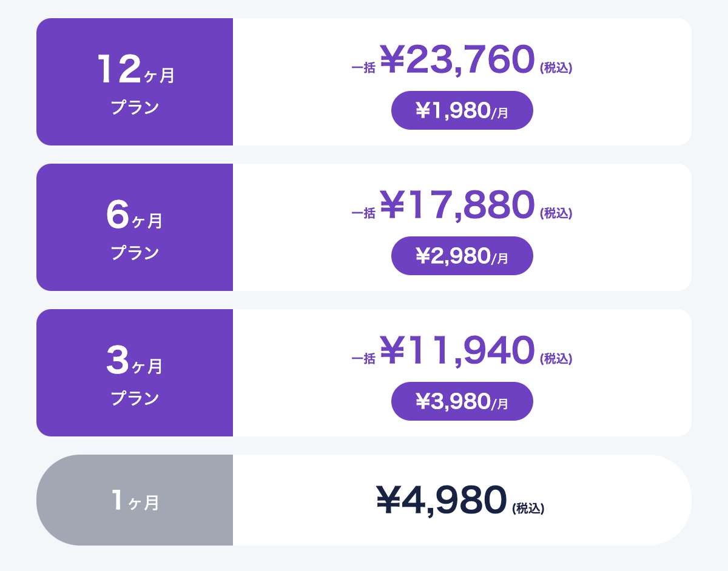Click the ¥1,980/月 pill badge
The height and width of the screenshot is (571, 728).
(x=462, y=110)
